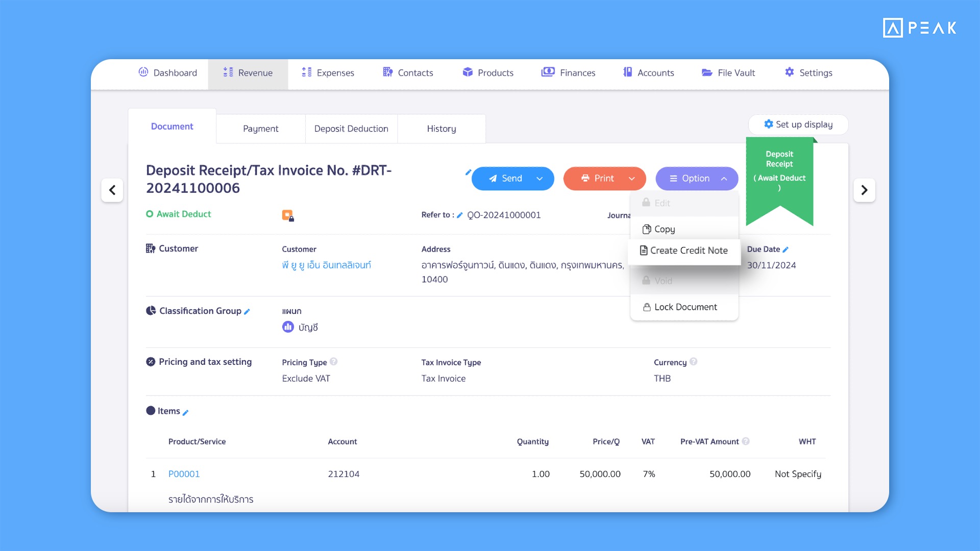980x551 pixels.
Task: Collapse the Option dropdown menu
Action: (x=724, y=179)
